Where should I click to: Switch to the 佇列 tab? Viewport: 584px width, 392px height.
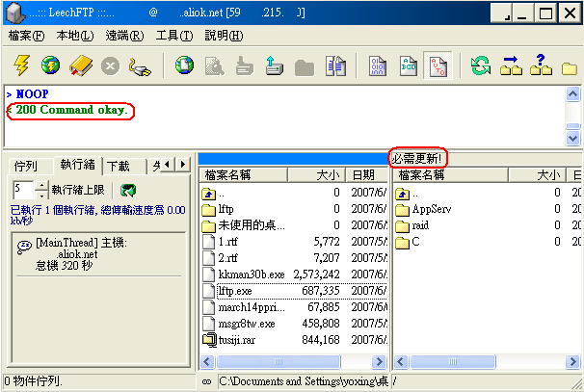(x=26, y=166)
